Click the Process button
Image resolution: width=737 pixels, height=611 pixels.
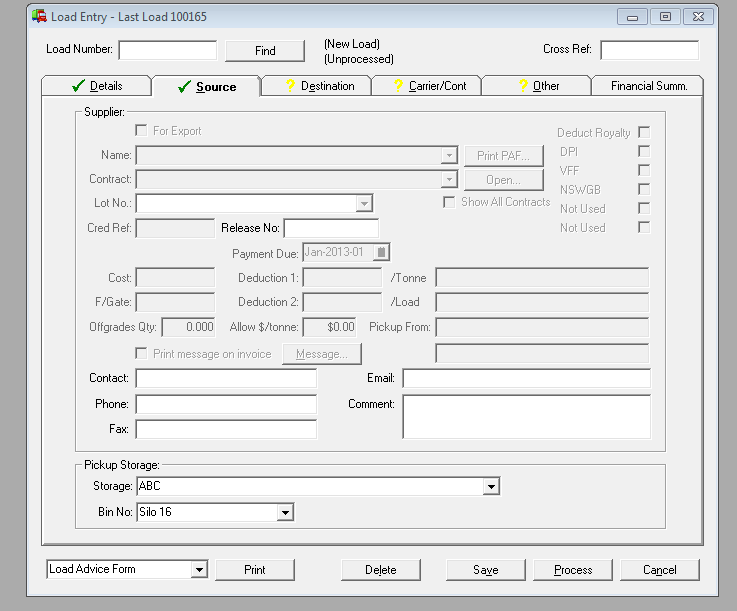[x=573, y=570]
